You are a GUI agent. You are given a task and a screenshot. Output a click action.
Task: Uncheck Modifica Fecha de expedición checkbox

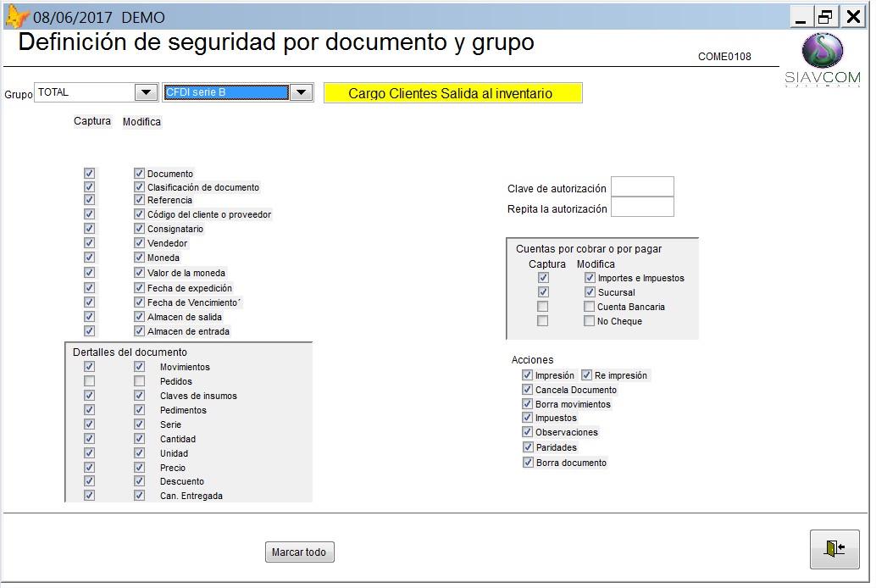(139, 287)
